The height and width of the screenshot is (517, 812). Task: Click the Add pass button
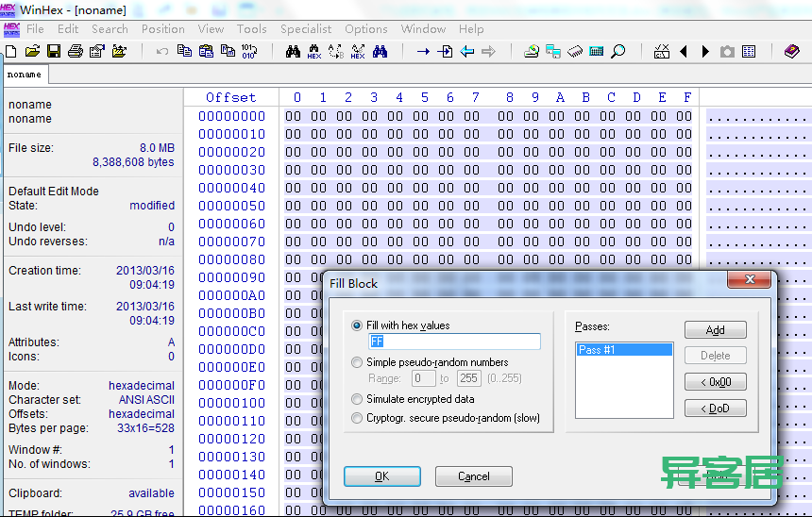715,330
